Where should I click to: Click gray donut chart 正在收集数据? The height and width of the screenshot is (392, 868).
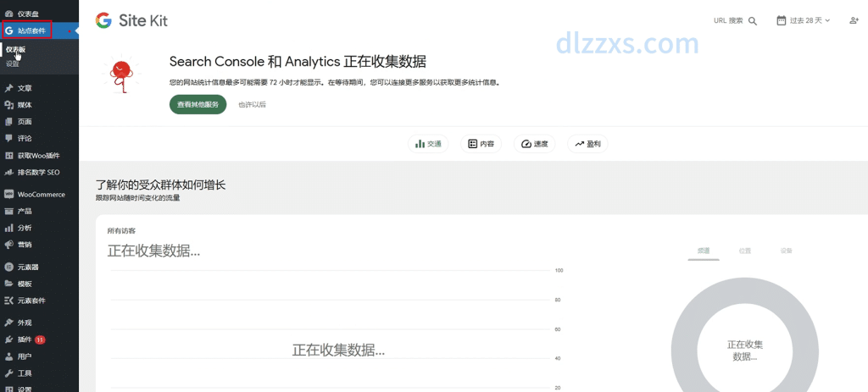745,351
